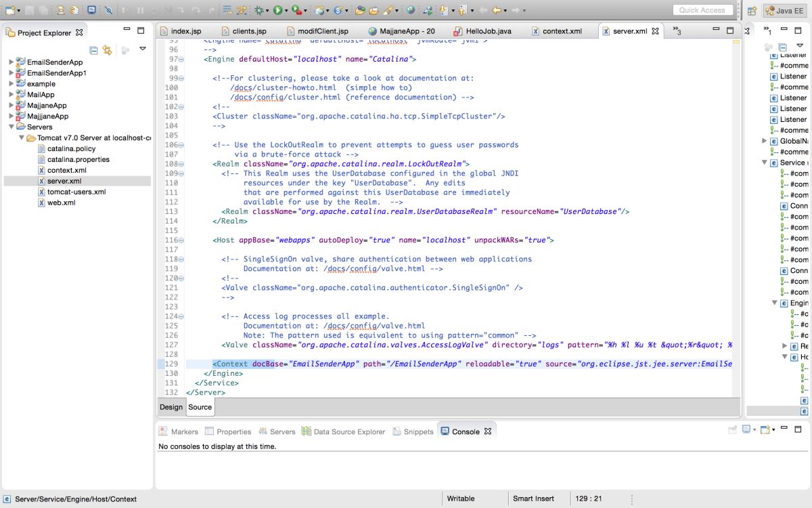The image size is (812, 508).
Task: Collapse the Service node in Outline
Action: pyautogui.click(x=765, y=163)
